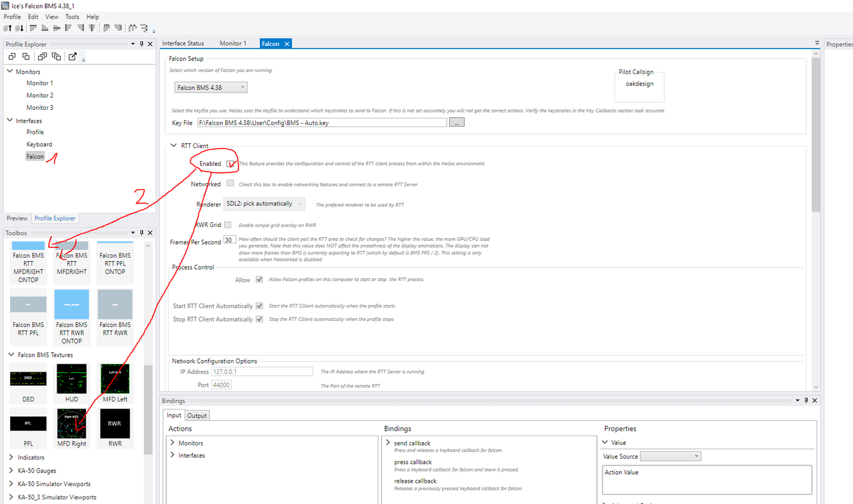Select Monitor 2 in Profile Explorer
The width and height of the screenshot is (853, 504).
coord(40,95)
